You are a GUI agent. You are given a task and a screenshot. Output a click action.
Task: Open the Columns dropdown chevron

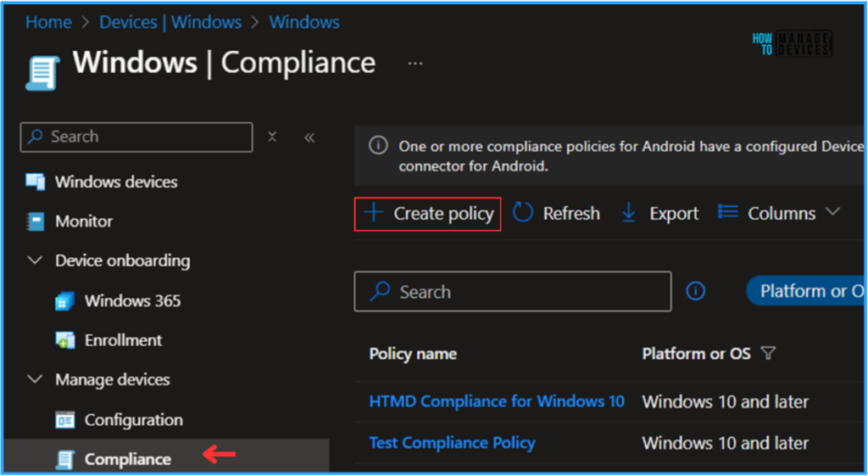tap(832, 211)
